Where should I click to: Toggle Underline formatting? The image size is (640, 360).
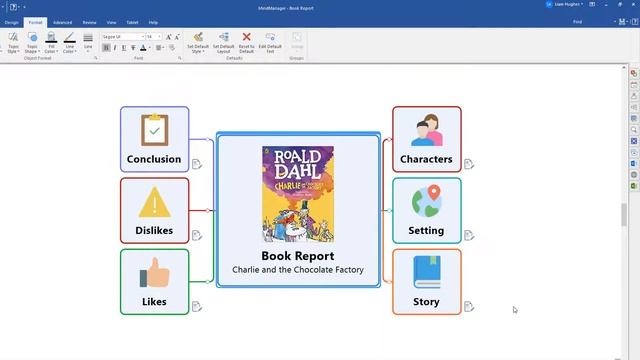coord(124,48)
